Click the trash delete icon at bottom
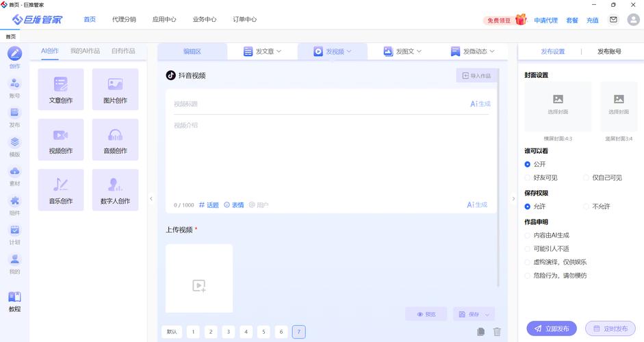644x342 pixels. coord(498,332)
